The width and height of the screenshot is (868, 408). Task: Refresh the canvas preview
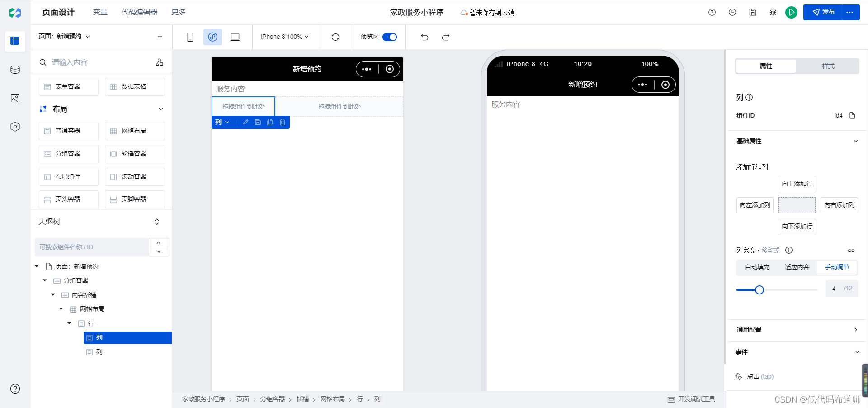pyautogui.click(x=335, y=37)
